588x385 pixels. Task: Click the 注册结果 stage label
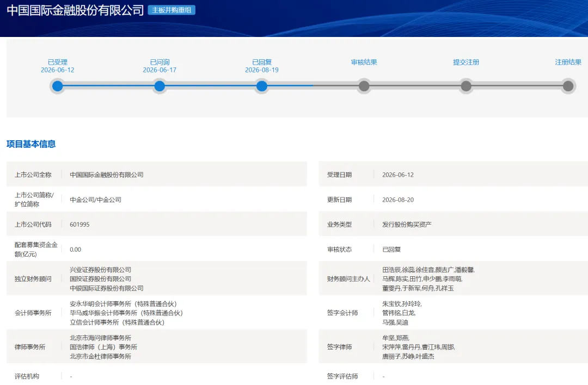pos(568,62)
